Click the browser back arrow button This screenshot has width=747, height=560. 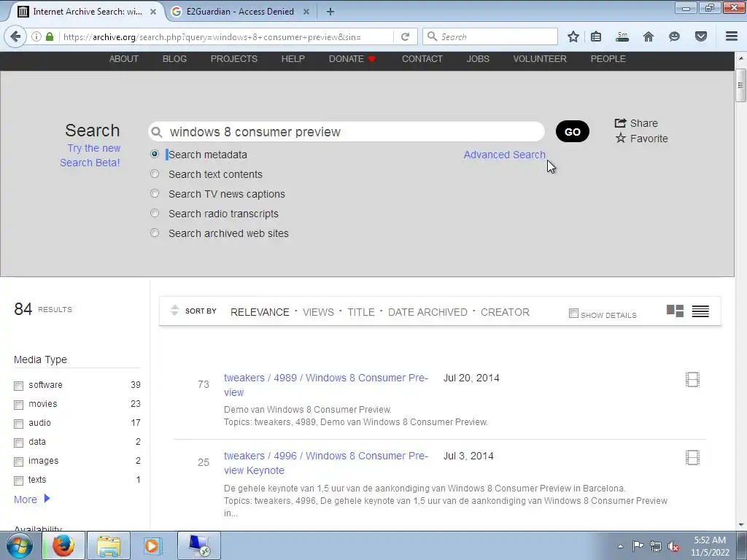point(15,36)
